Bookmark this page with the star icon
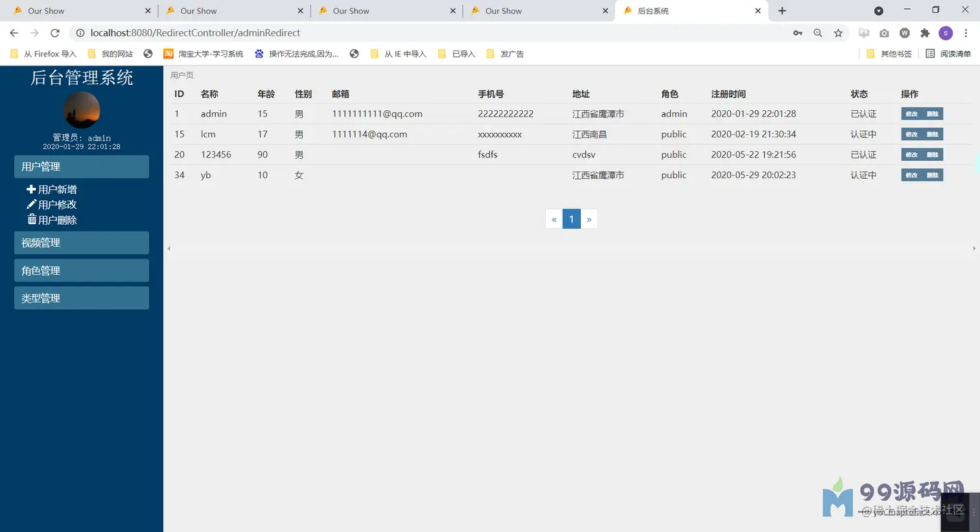 [x=838, y=33]
